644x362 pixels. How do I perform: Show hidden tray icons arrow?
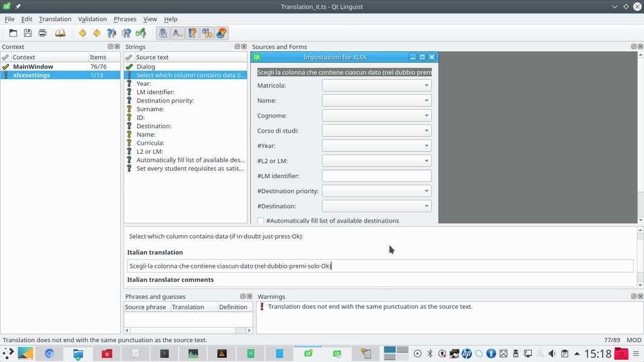click(x=577, y=354)
